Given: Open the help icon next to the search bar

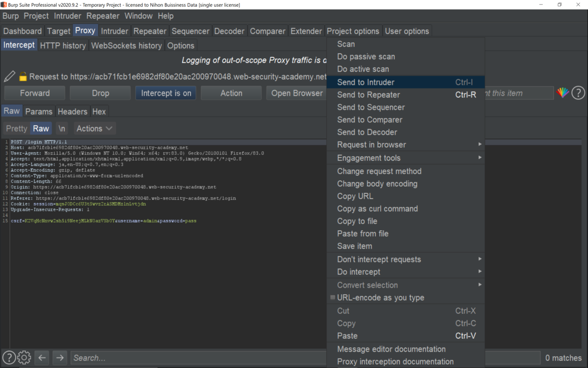Looking at the screenshot, I should click(9, 358).
